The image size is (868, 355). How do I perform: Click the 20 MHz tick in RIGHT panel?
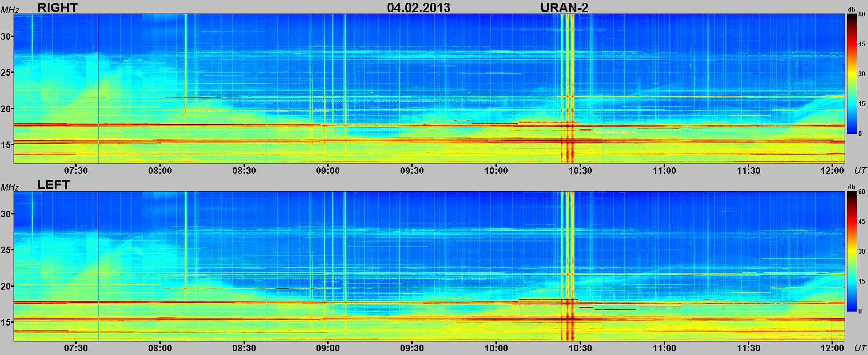tap(6, 108)
